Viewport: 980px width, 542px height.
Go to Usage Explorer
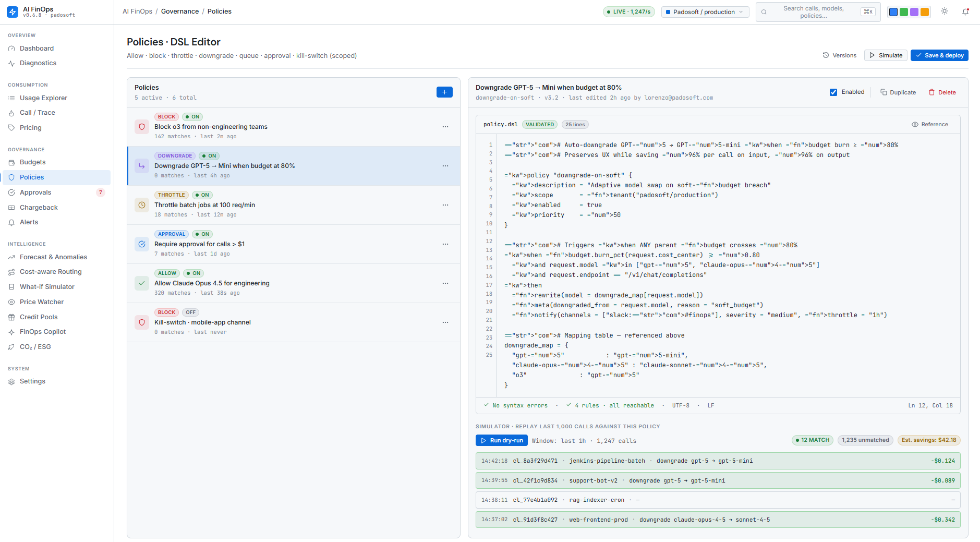[56, 98]
